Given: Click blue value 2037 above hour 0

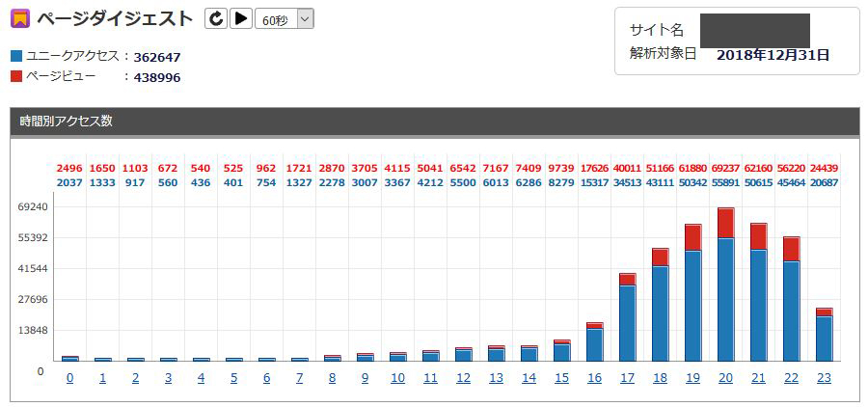Looking at the screenshot, I should click(x=69, y=182).
